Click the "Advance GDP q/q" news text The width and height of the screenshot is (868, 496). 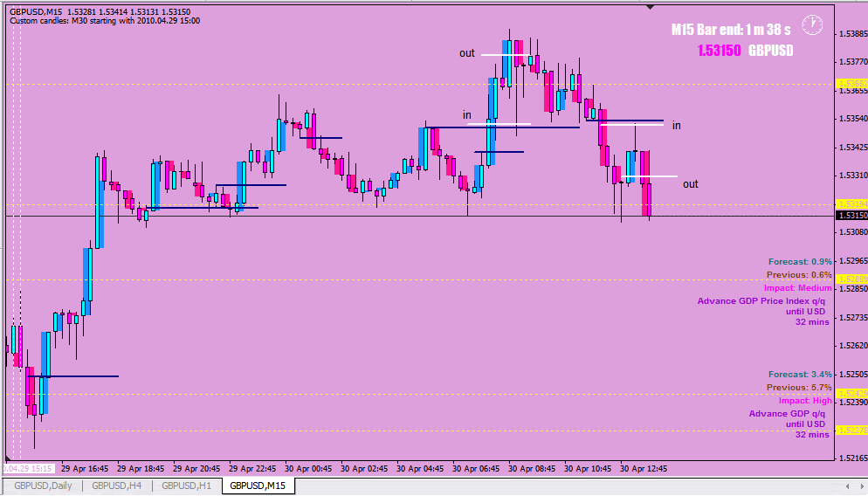click(787, 414)
